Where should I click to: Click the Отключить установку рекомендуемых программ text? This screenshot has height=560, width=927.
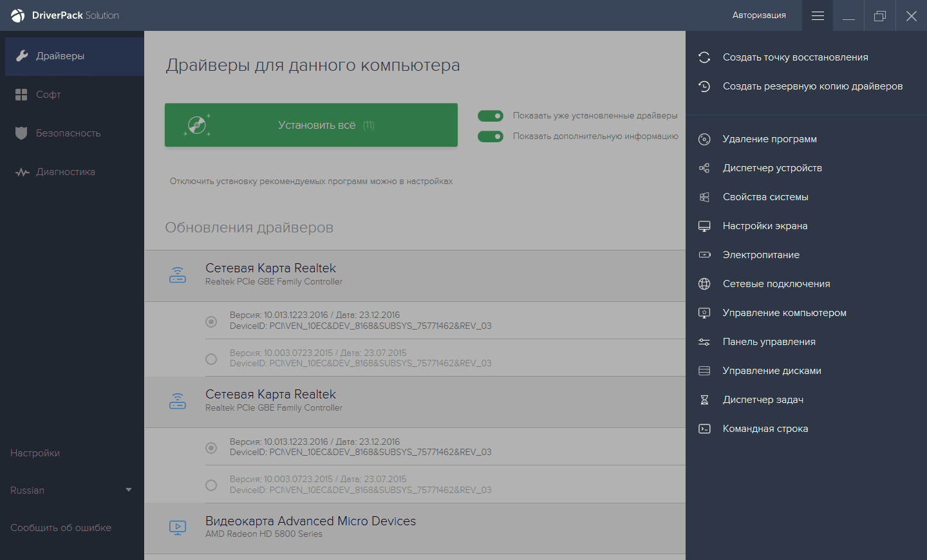(x=311, y=182)
